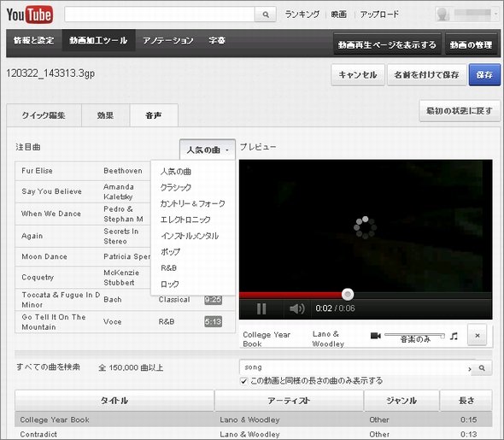Open the ランキング link
This screenshot has height=440, width=504.
click(x=302, y=15)
